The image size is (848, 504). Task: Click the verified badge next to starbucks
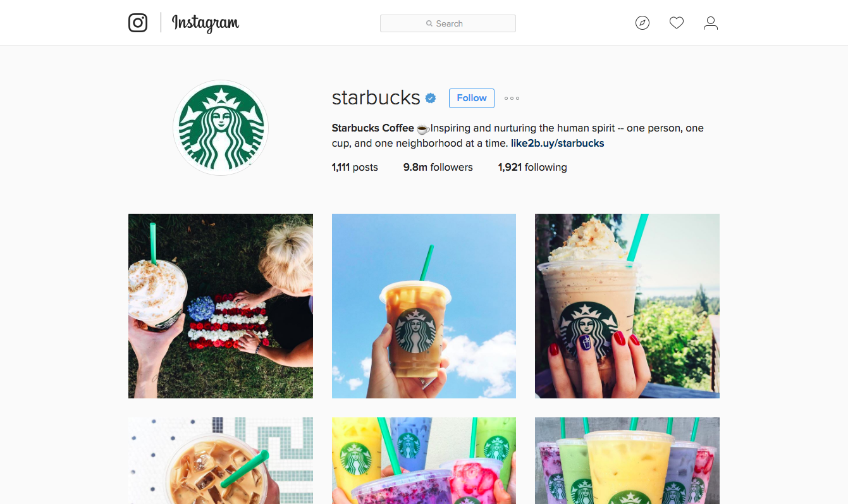431,98
